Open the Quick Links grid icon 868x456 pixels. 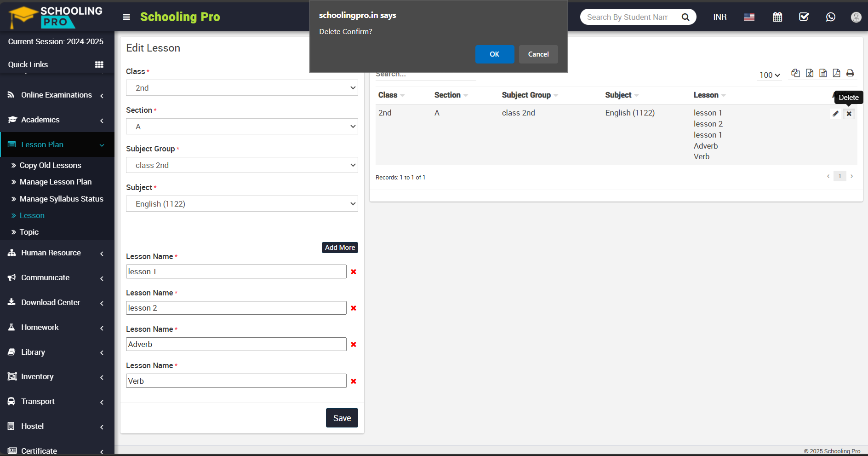pyautogui.click(x=99, y=64)
